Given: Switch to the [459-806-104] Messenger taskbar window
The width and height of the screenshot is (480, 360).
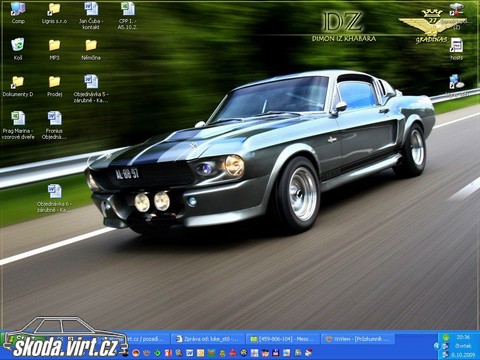Looking at the screenshot, I should [x=282, y=339].
